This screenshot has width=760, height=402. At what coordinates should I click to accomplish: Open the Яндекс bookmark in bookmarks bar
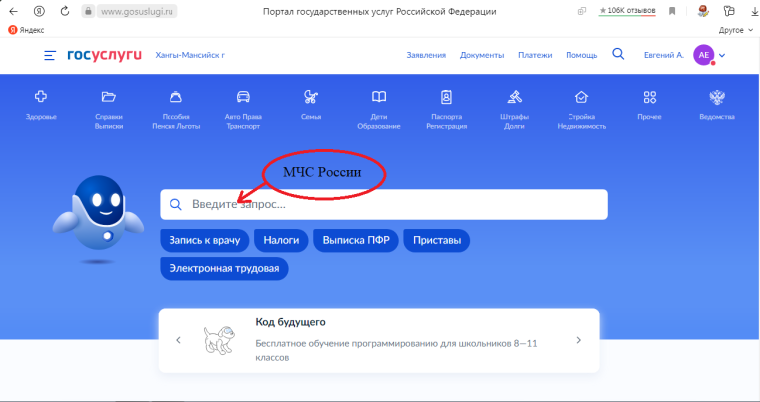pyautogui.click(x=26, y=30)
